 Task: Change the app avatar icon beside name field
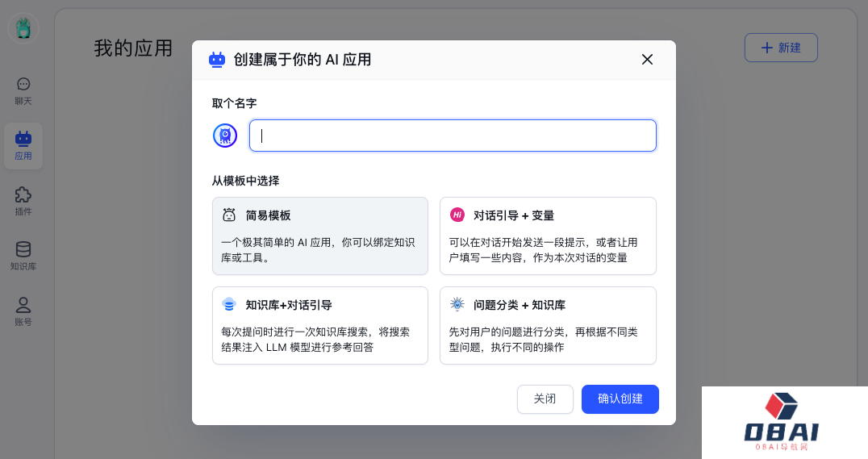coord(225,136)
